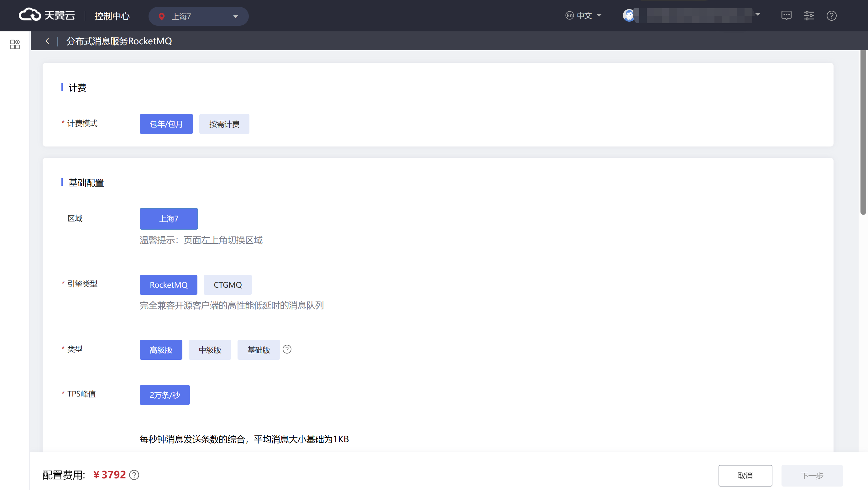The image size is (868, 490).
Task: Select 按需计费 billing mode
Action: pos(224,124)
